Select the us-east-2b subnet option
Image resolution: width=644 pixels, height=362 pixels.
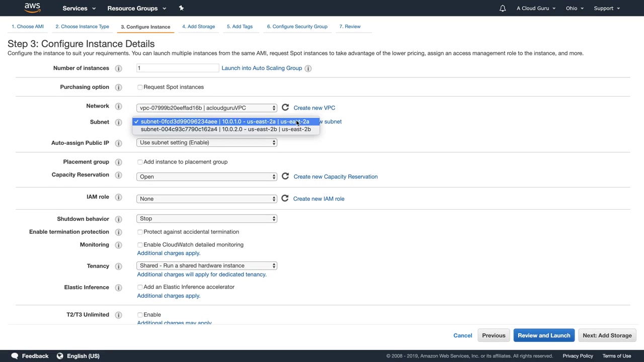[225, 129]
